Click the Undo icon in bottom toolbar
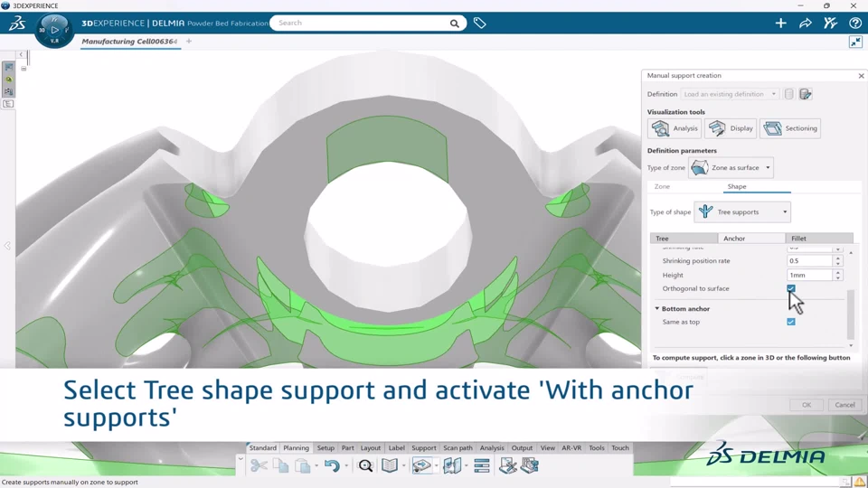 pyautogui.click(x=332, y=466)
